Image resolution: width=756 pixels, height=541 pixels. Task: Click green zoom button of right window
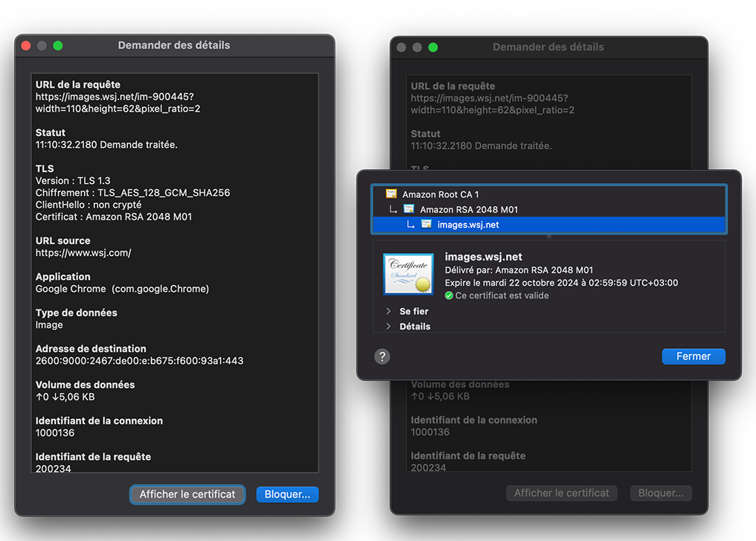click(x=433, y=47)
